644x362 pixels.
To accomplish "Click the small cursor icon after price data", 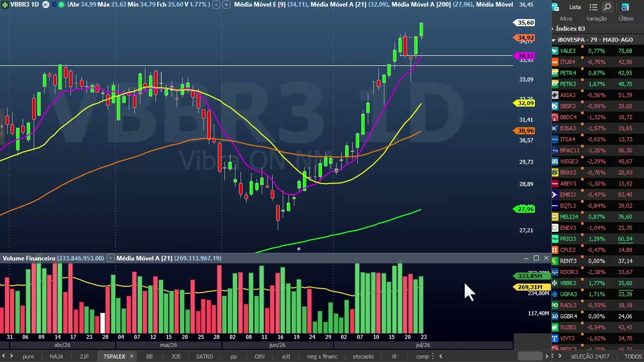I will pyautogui.click(x=216, y=5).
